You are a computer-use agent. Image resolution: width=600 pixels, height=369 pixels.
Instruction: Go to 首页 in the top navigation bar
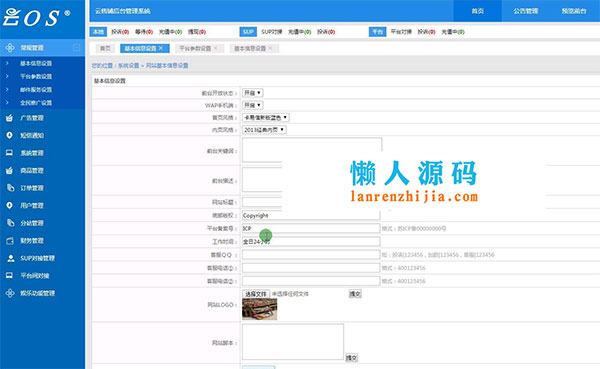pyautogui.click(x=478, y=11)
